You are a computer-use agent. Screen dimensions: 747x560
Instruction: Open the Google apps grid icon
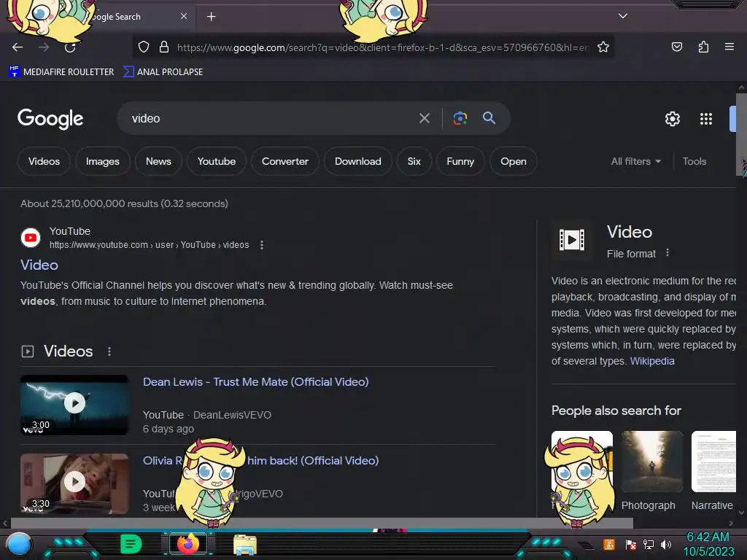(x=706, y=119)
